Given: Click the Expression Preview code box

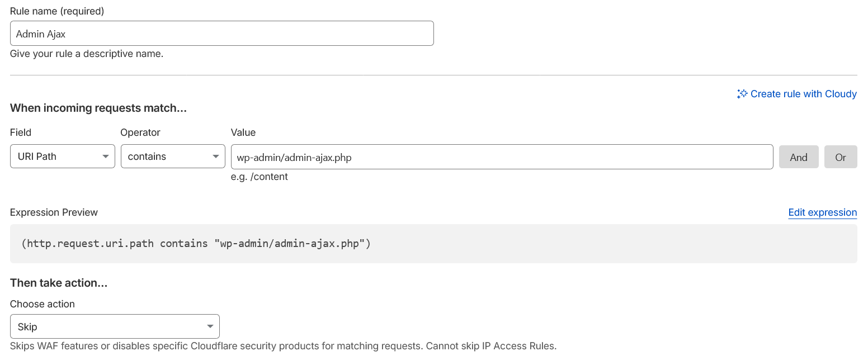Looking at the screenshot, I should (x=433, y=244).
